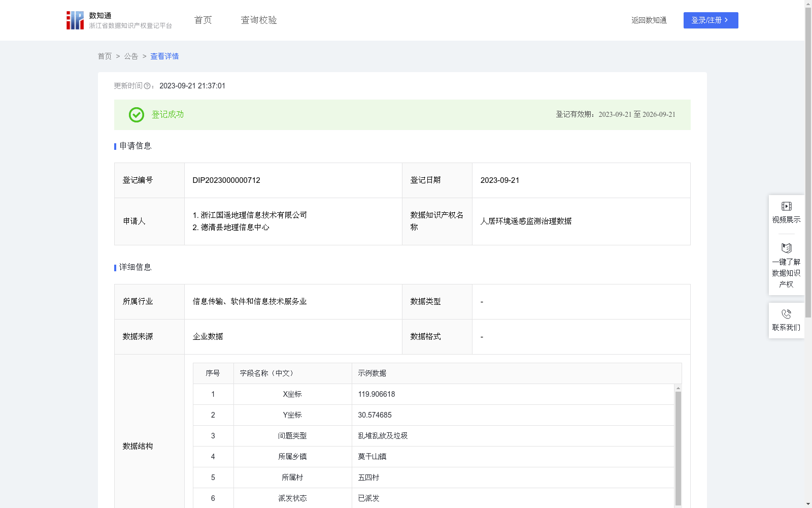The height and width of the screenshot is (508, 812).
Task: Click the 信息传输、软件和信息技术服务业 industry value
Action: [250, 302]
